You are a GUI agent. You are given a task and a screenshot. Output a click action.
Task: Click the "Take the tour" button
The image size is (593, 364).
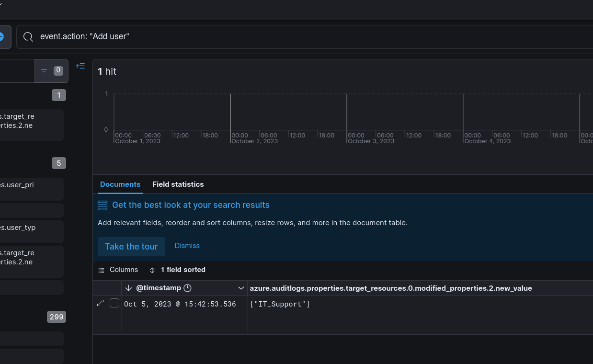[x=131, y=247]
